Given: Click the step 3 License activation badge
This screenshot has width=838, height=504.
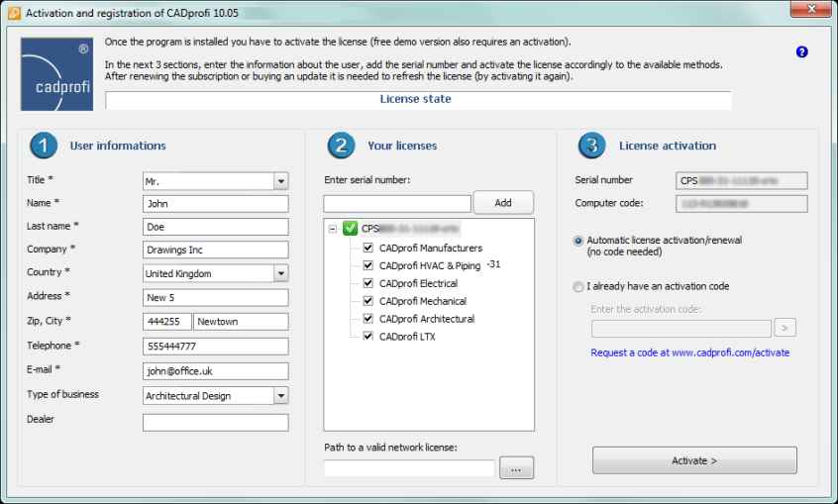Looking at the screenshot, I should tap(591, 146).
